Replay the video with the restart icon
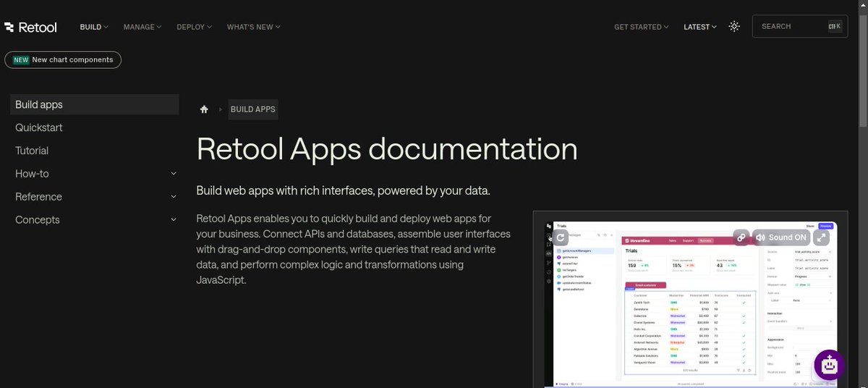Viewport: 868px width, 388px height. (x=561, y=237)
